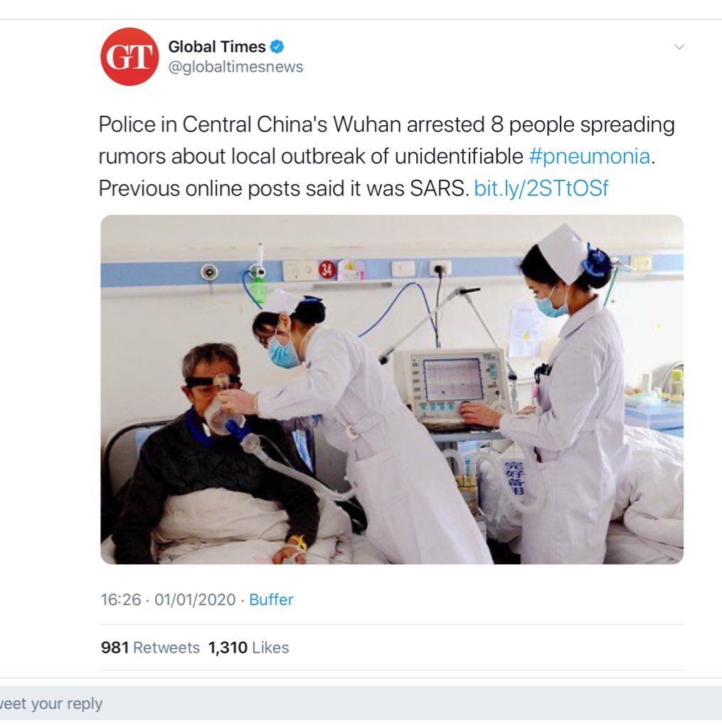View the 981 Retweets list
The height and width of the screenshot is (728, 722).
click(x=150, y=647)
